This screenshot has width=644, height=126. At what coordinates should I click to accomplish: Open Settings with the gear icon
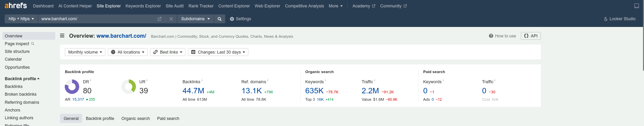pos(240,19)
